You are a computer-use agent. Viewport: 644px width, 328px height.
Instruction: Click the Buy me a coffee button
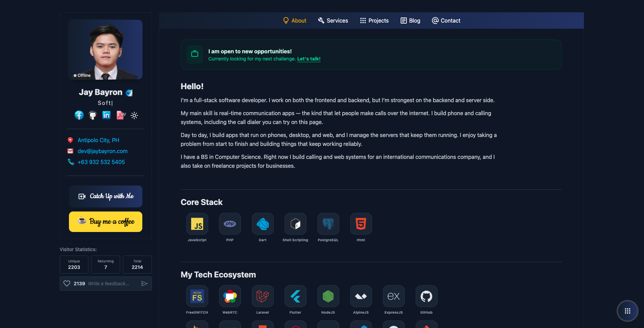tap(105, 222)
